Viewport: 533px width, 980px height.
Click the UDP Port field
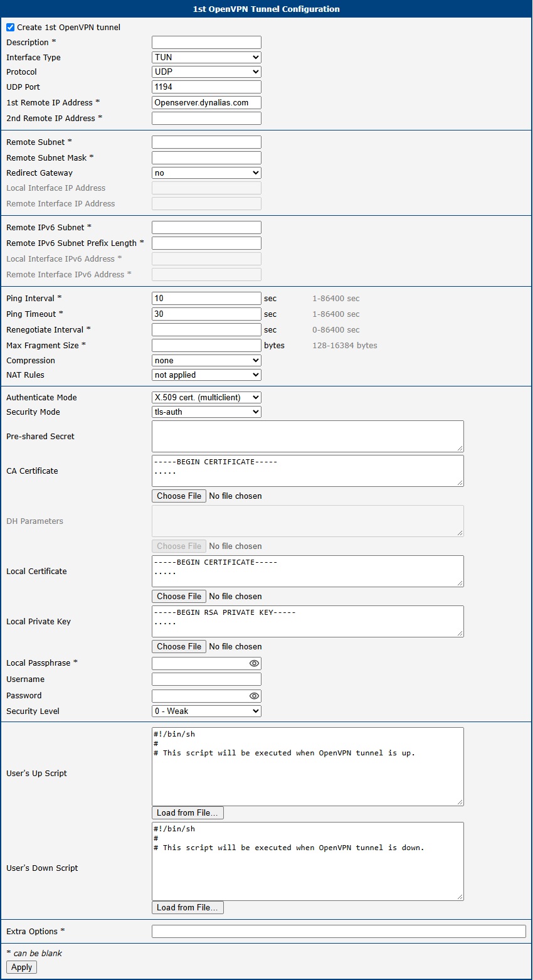pos(206,87)
